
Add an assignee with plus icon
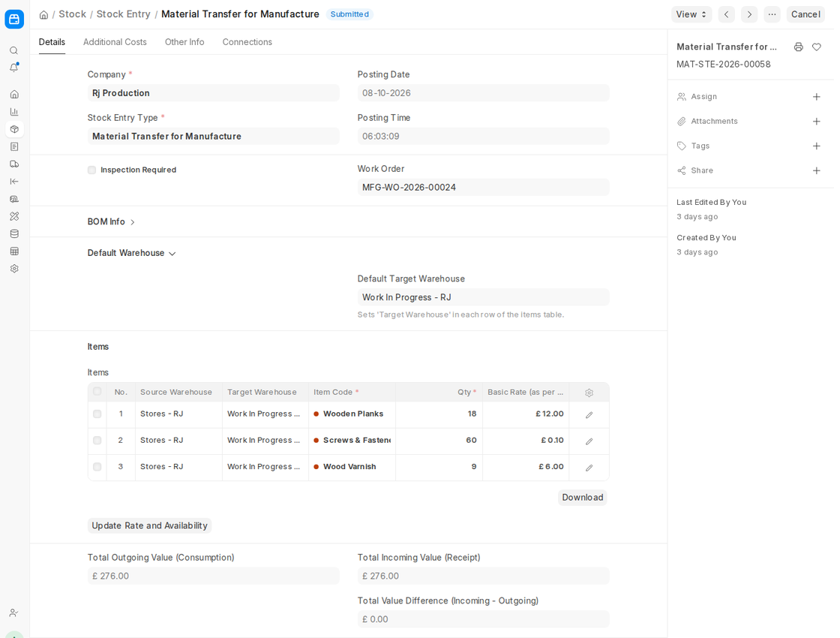pos(817,97)
